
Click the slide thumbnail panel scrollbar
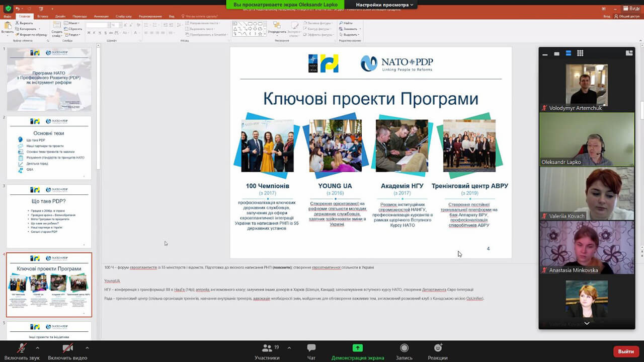[x=98, y=111]
